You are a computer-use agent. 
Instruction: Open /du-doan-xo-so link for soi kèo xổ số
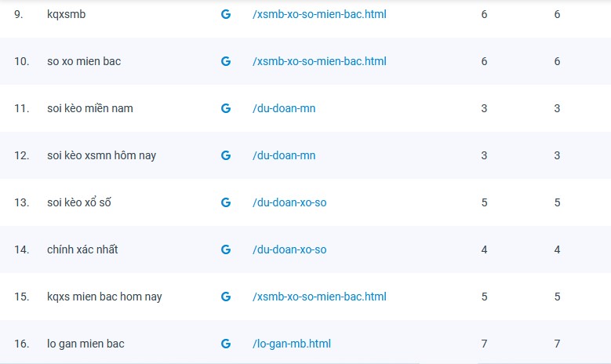click(x=289, y=202)
